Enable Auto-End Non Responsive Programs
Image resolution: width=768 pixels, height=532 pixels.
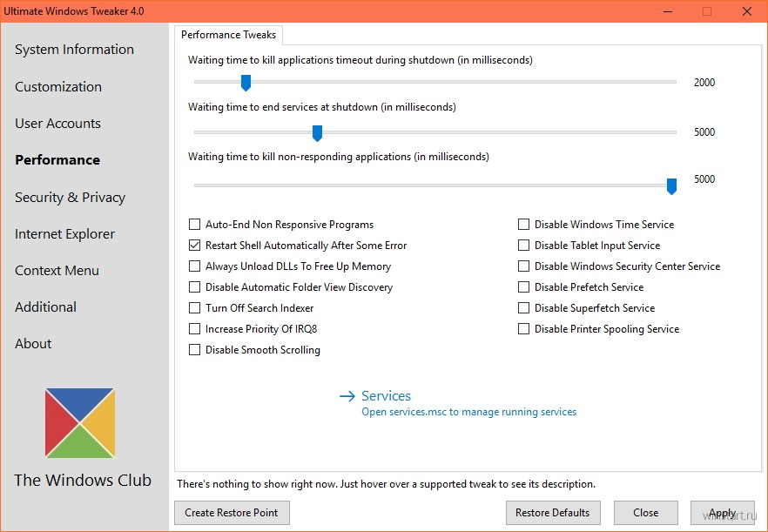point(194,225)
